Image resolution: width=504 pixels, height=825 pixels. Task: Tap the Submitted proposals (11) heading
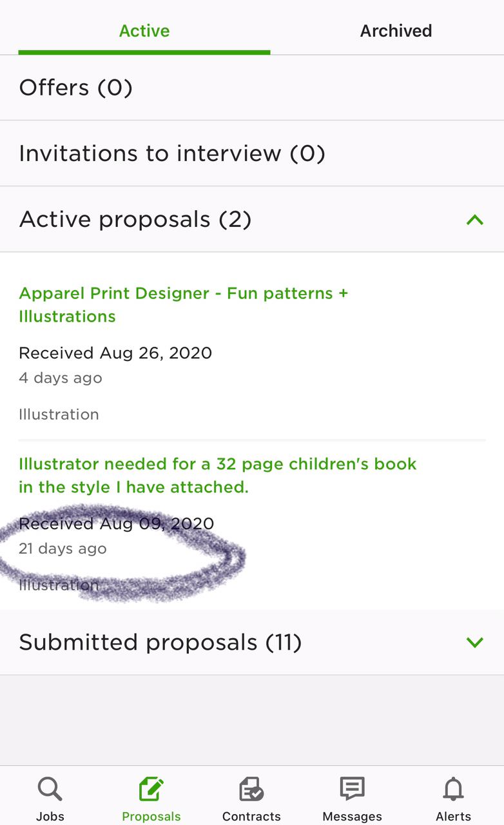point(160,642)
